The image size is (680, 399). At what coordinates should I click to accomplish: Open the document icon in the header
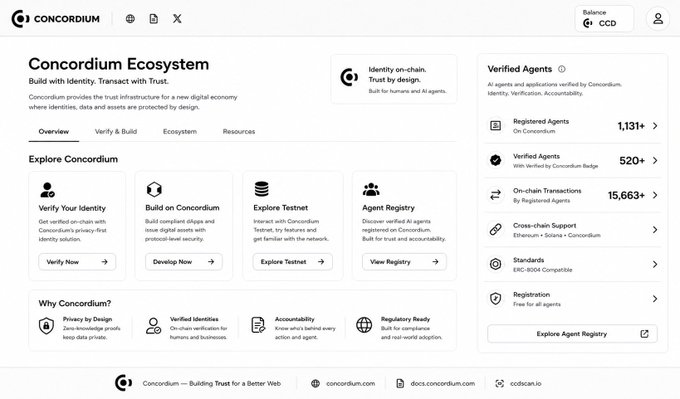pos(154,19)
